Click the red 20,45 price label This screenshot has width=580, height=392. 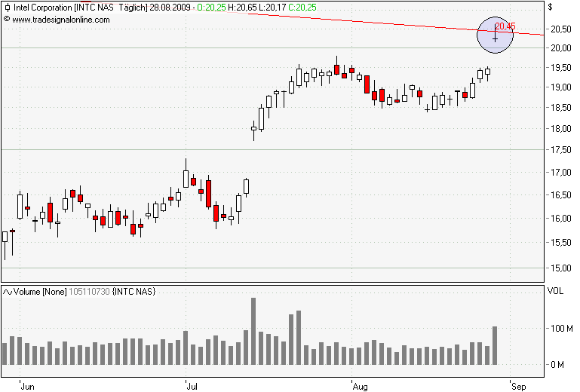pyautogui.click(x=505, y=26)
